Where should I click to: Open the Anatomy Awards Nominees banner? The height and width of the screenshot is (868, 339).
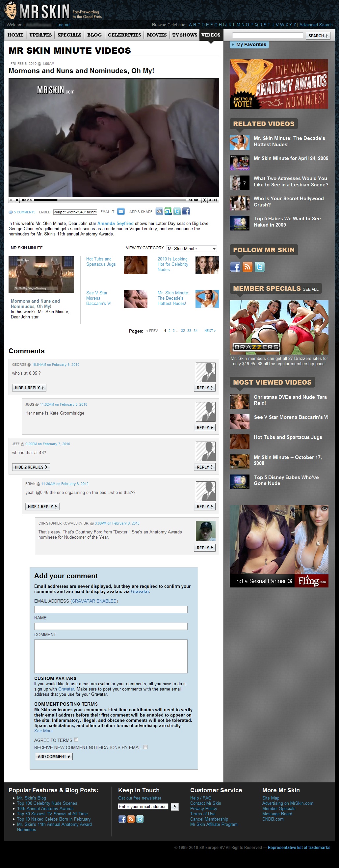[279, 84]
